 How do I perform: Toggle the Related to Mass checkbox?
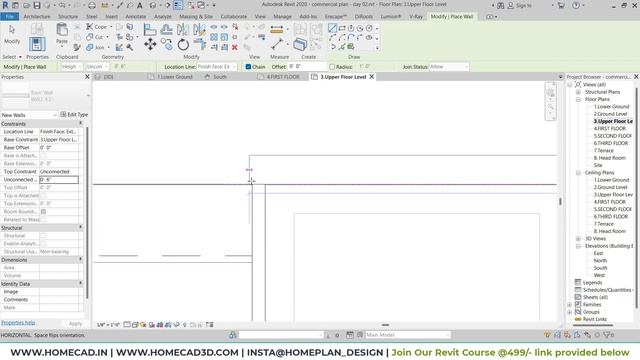click(x=43, y=220)
